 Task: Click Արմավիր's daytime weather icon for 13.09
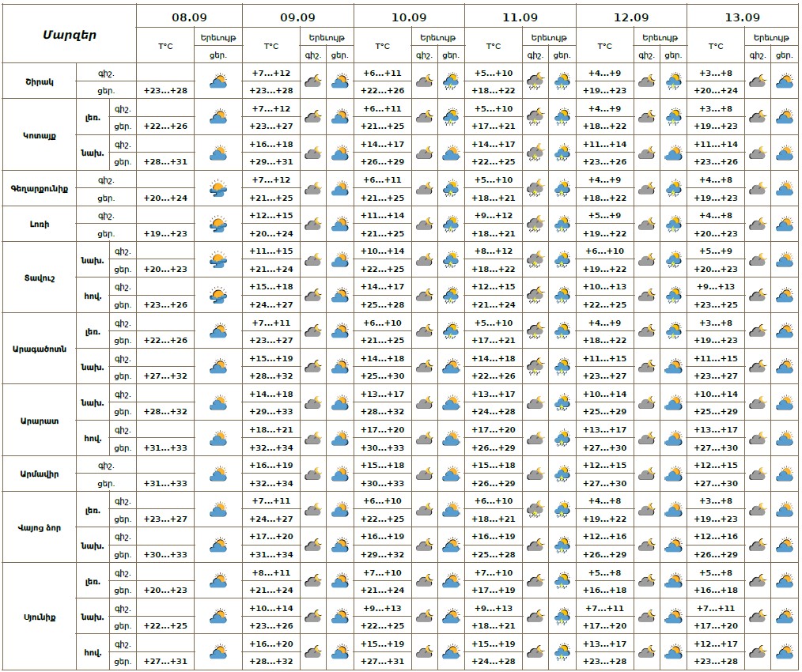click(x=785, y=474)
